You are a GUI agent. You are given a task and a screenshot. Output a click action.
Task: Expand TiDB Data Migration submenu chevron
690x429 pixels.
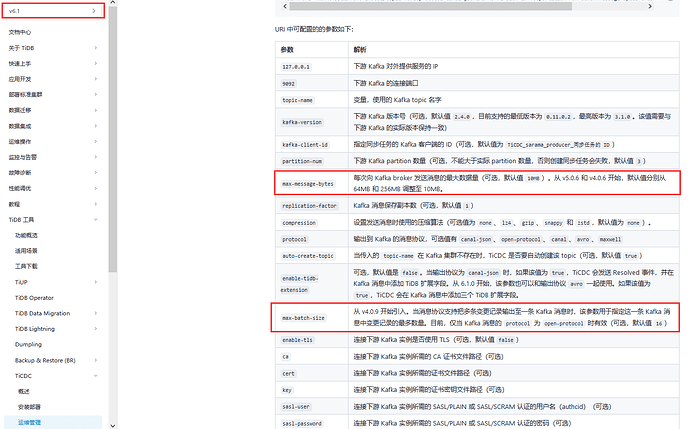tap(95, 313)
